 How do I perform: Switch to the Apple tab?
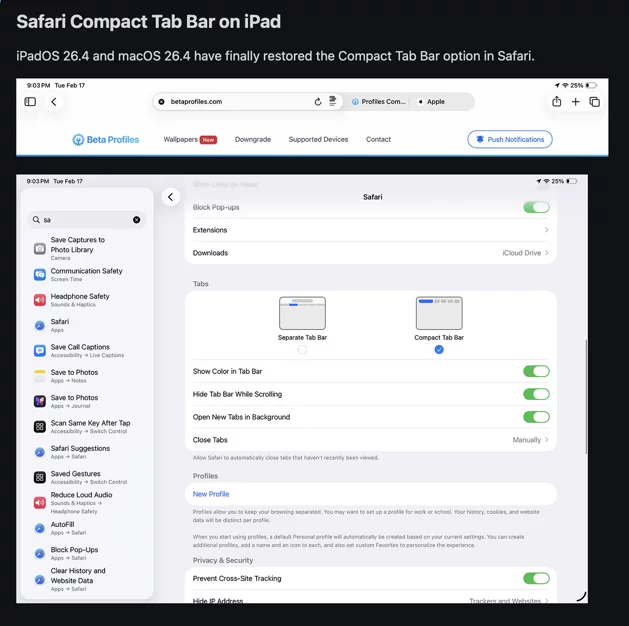(x=432, y=102)
